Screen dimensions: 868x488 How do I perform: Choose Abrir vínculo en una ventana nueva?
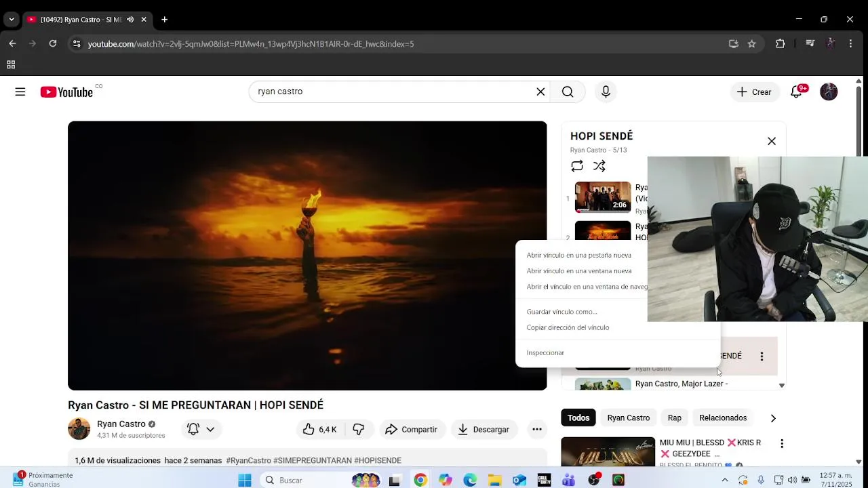[578, 271]
